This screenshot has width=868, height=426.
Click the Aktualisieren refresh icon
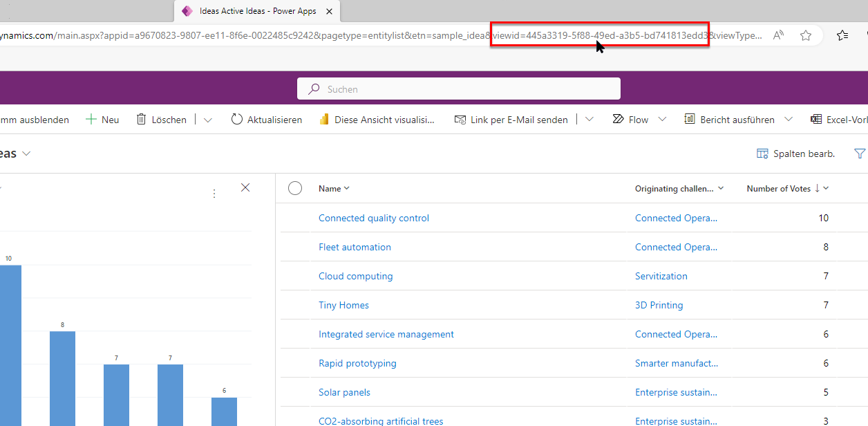coord(237,120)
